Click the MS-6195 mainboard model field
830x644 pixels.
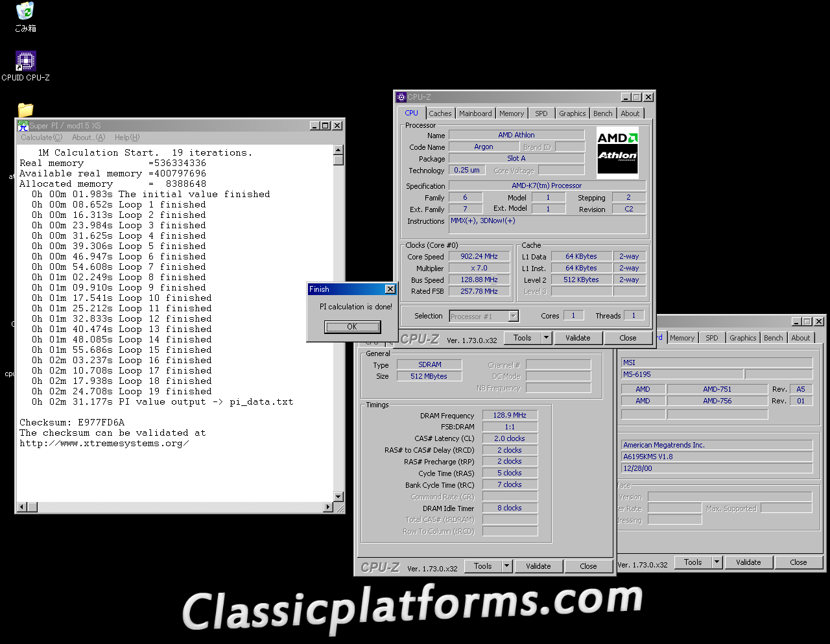[682, 374]
